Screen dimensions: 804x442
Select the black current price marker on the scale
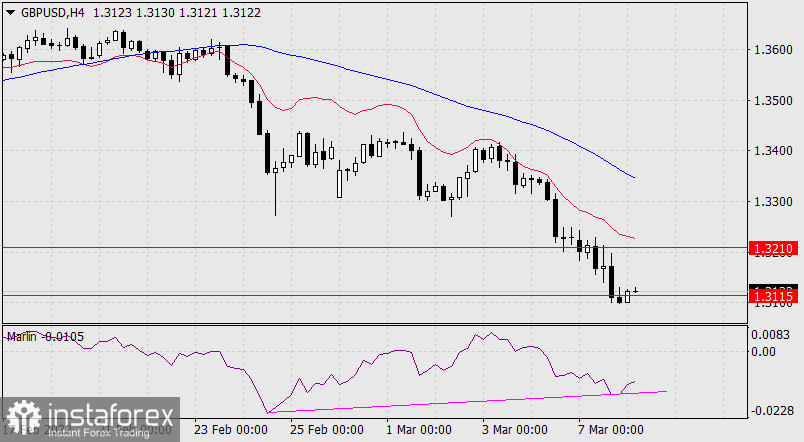(774, 287)
